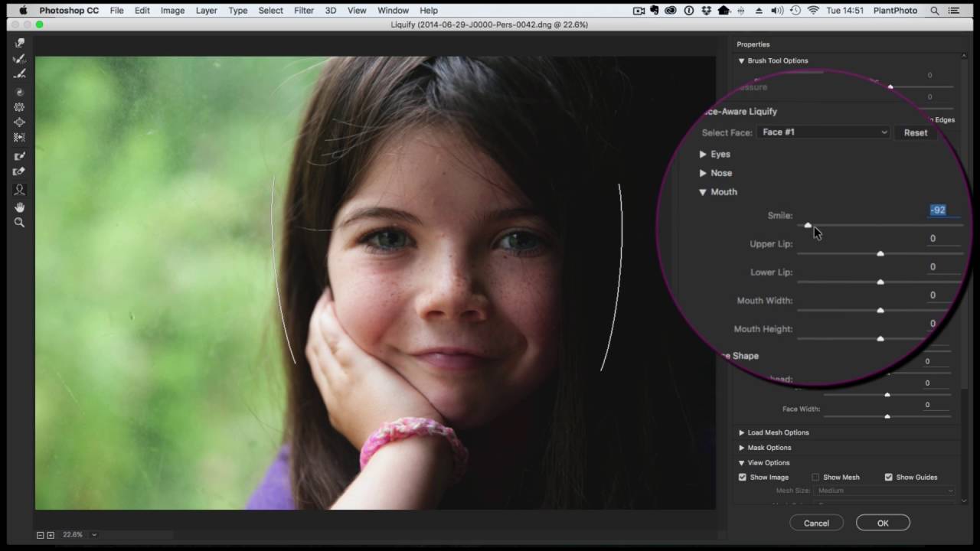Click the Evernote menu bar icon
The height and width of the screenshot is (551, 980).
(x=655, y=11)
